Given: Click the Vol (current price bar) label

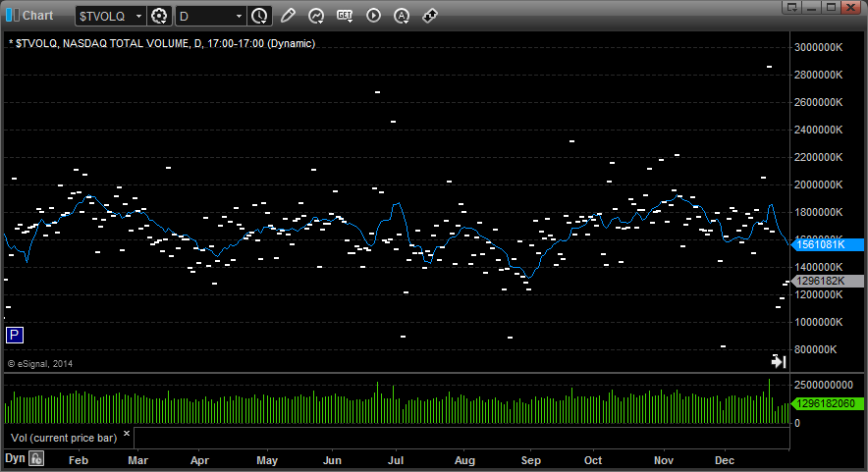Looking at the screenshot, I should click(x=64, y=438).
